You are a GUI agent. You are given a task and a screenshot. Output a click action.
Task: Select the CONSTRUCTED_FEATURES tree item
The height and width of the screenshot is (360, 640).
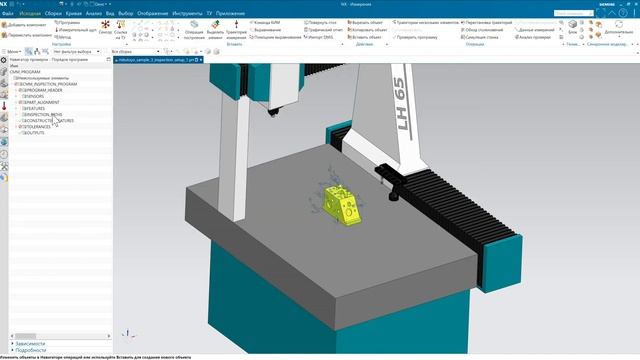(x=48, y=121)
